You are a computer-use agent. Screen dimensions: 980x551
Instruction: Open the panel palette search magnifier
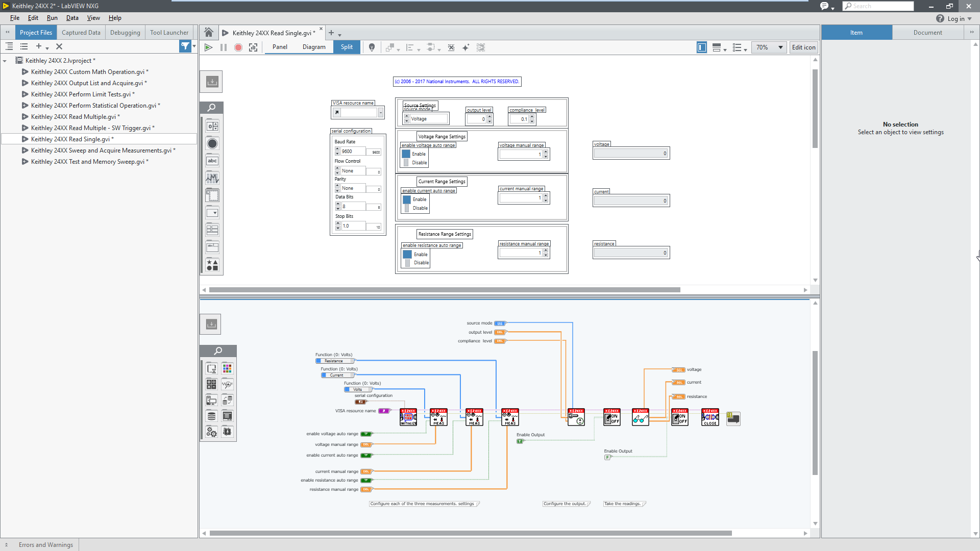(x=212, y=108)
